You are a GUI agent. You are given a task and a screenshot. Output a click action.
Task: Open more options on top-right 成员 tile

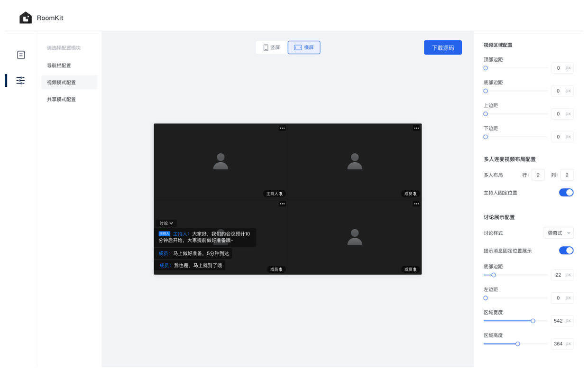click(416, 128)
